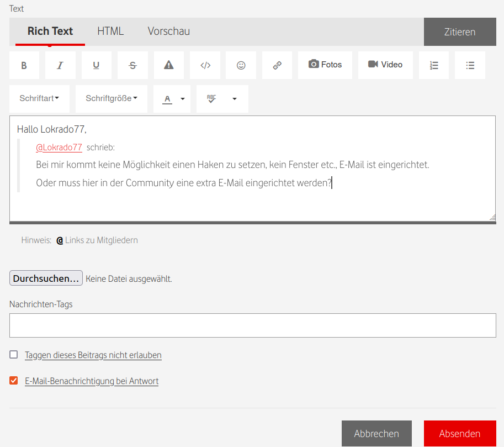Click Durchsuchen to choose a file
This screenshot has width=504, height=447.
pos(46,278)
